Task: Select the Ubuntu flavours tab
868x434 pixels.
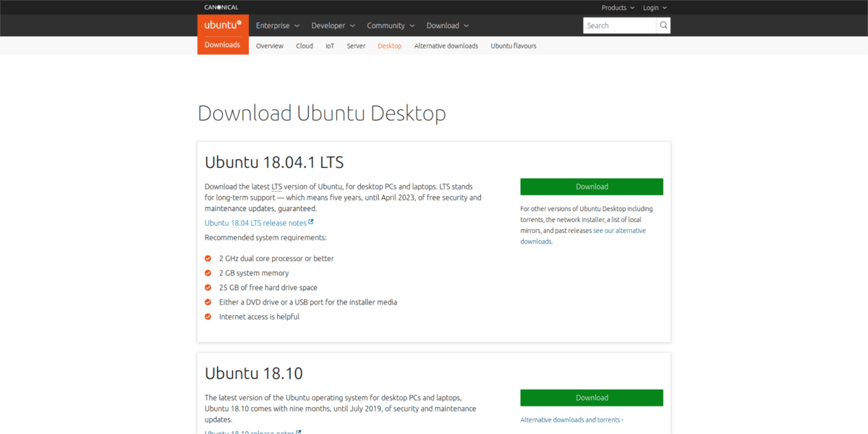Action: click(513, 45)
